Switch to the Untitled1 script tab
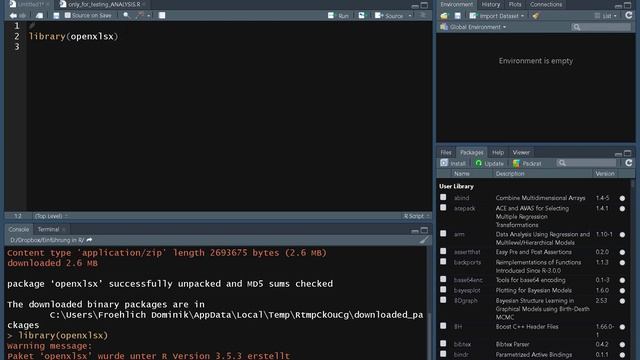The width and height of the screenshot is (640, 360). pos(29,4)
